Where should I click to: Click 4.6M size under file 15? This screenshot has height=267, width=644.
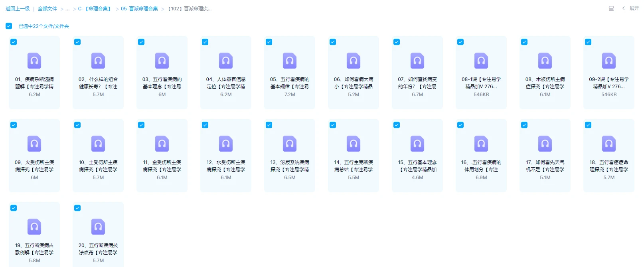click(x=417, y=178)
